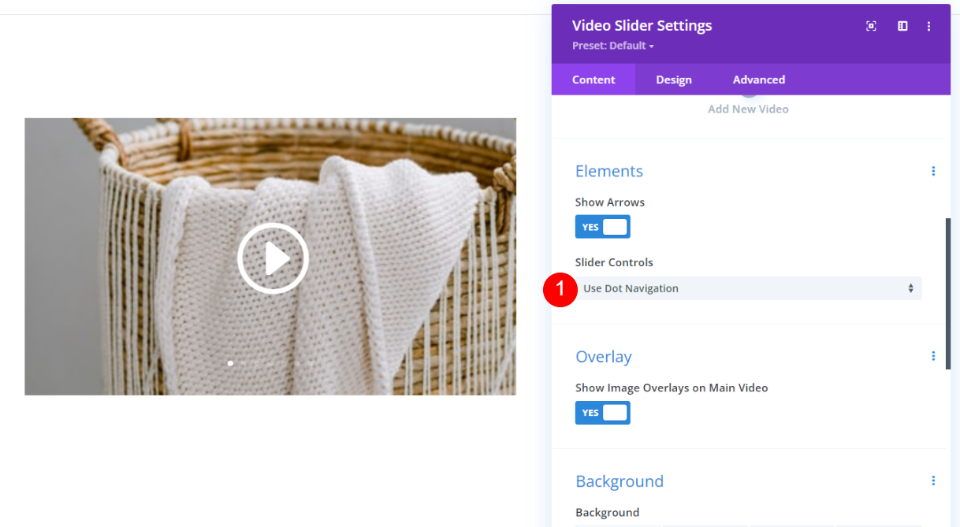Click the Background section heading

point(619,481)
